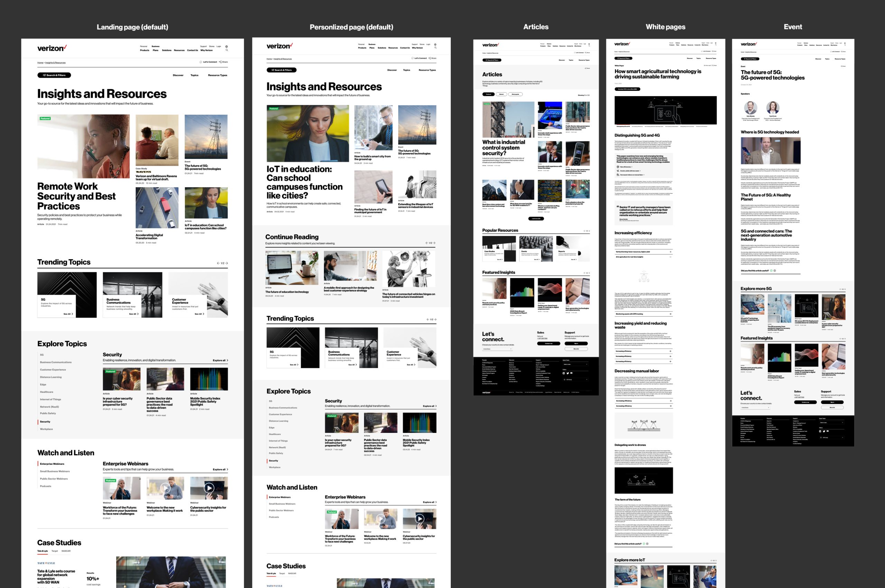885x588 pixels.
Task: Click the Verizon logo on Personalized page
Action: point(279,46)
